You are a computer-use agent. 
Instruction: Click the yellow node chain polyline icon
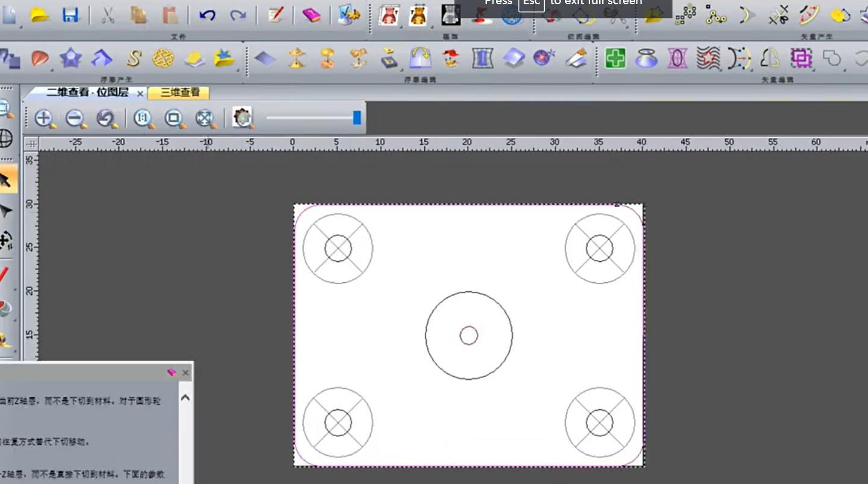point(716,16)
